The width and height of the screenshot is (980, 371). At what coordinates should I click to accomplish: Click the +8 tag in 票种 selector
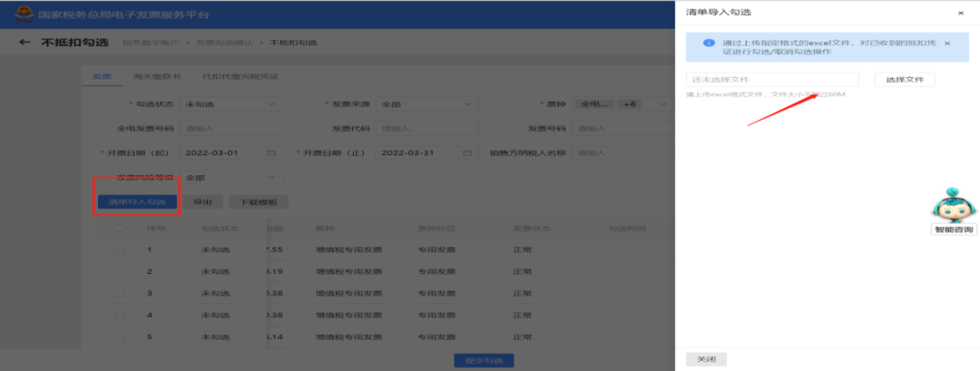coord(630,103)
